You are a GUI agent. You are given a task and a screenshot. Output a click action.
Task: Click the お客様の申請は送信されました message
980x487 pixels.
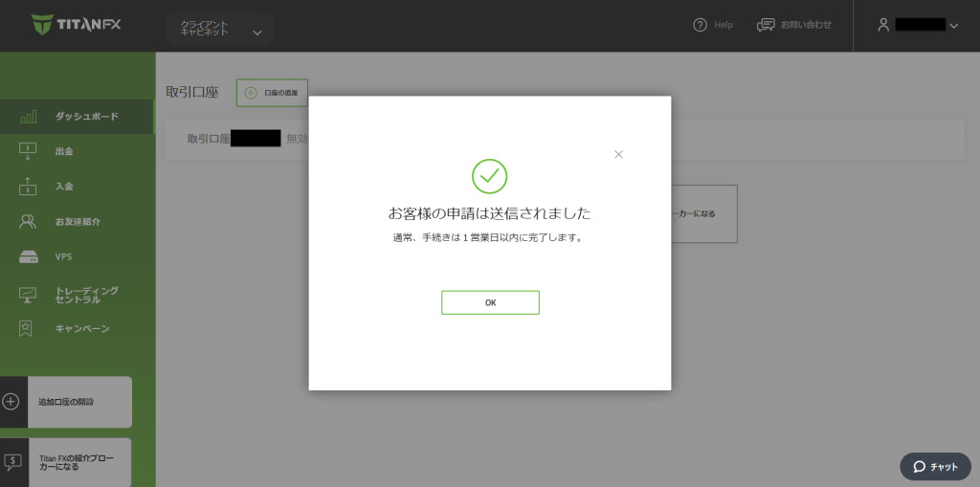489,213
